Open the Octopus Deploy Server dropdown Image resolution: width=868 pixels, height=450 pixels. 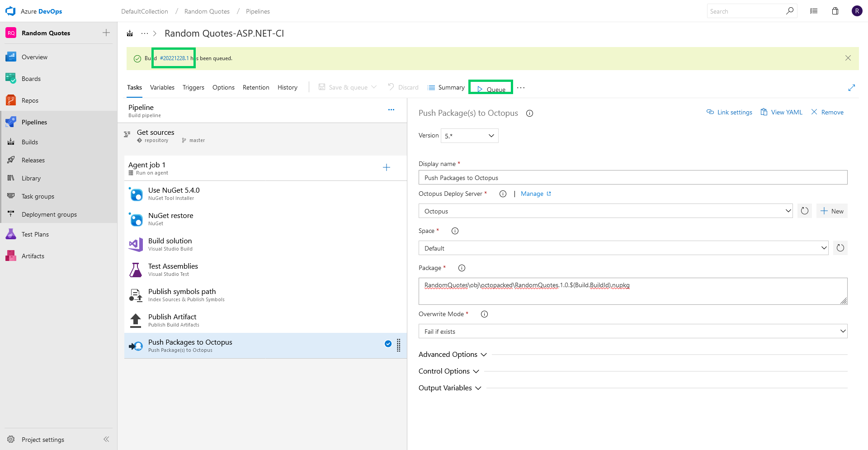click(x=606, y=211)
